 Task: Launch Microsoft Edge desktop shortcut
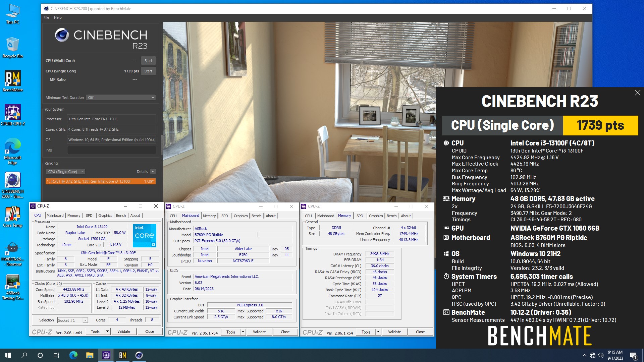click(x=13, y=151)
